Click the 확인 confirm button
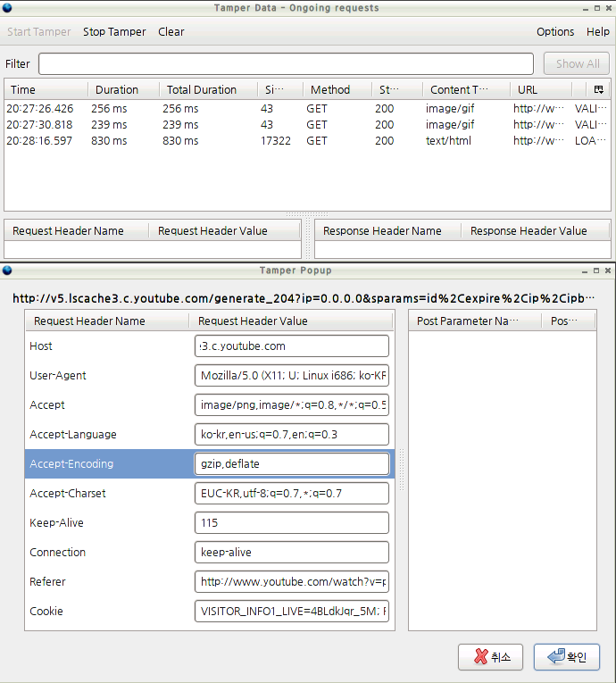Viewport: 616px width, 683px height. tap(567, 656)
